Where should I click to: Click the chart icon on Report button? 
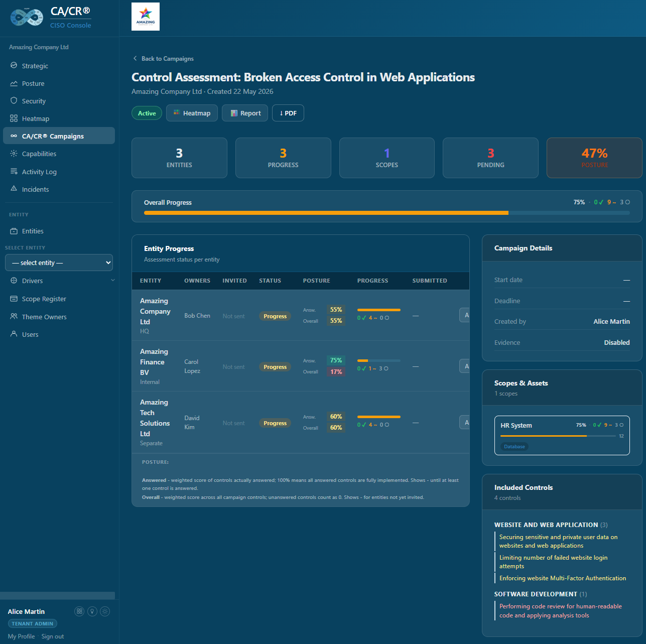tap(234, 113)
